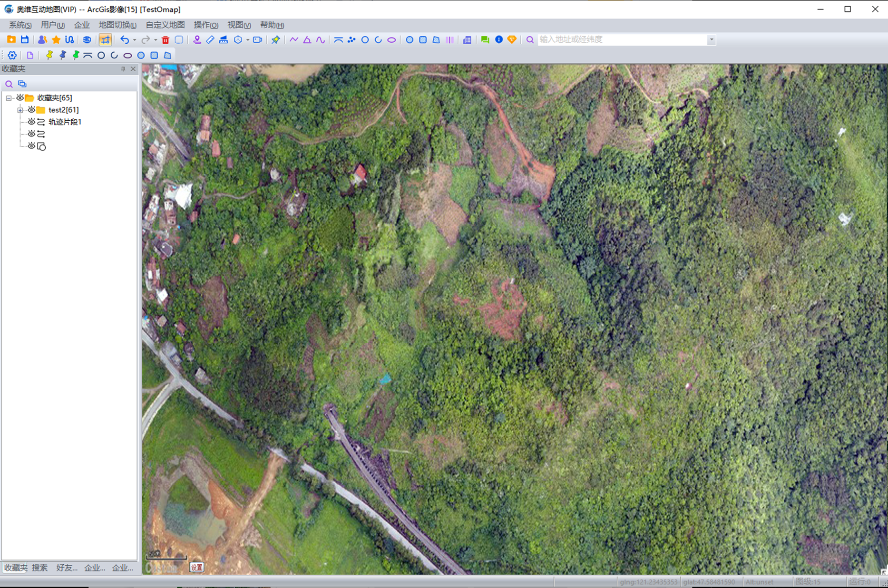Click the blue save disk icon
Screen dimensions: 888x588
(25, 40)
